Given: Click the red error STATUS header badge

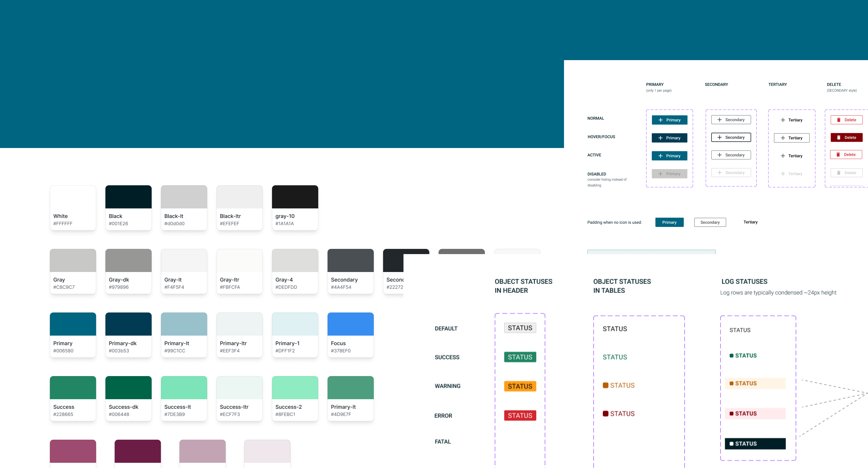Looking at the screenshot, I should pyautogui.click(x=520, y=416).
